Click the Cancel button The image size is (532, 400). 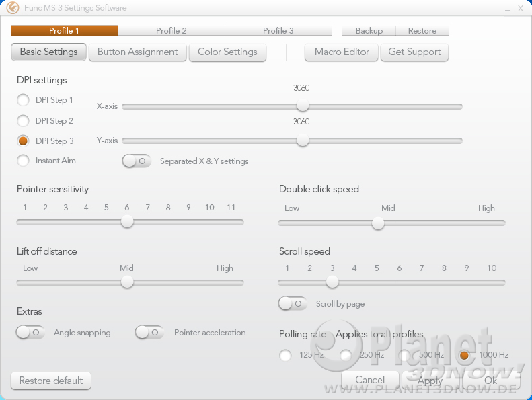pyautogui.click(x=370, y=380)
